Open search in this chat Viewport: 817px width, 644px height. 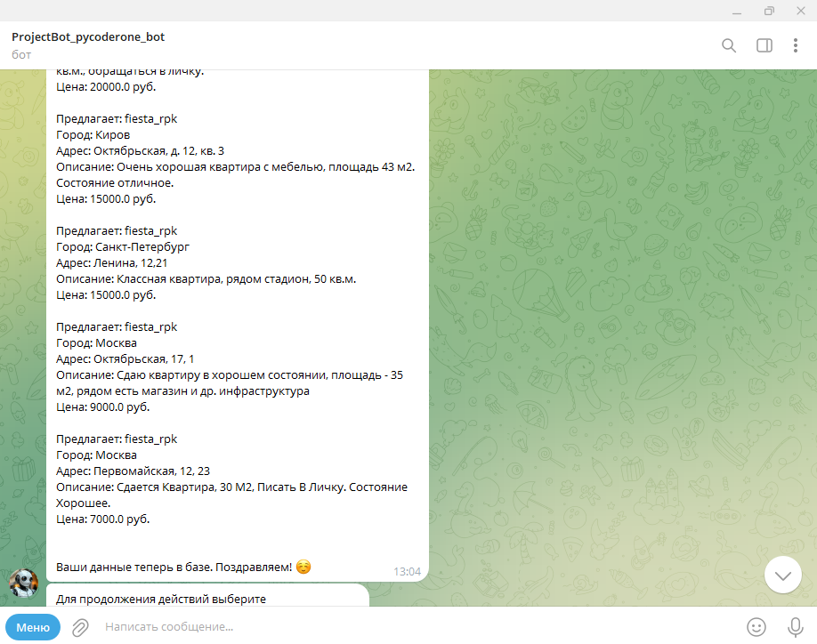[728, 46]
